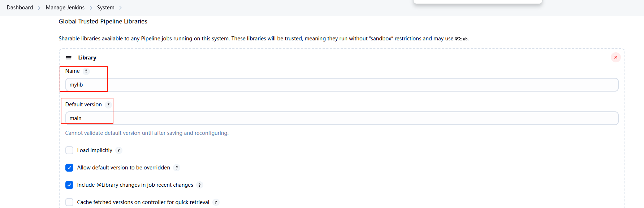The height and width of the screenshot is (208, 644).
Task: Disable Include @Library changes in job recent changes
Action: (69, 185)
